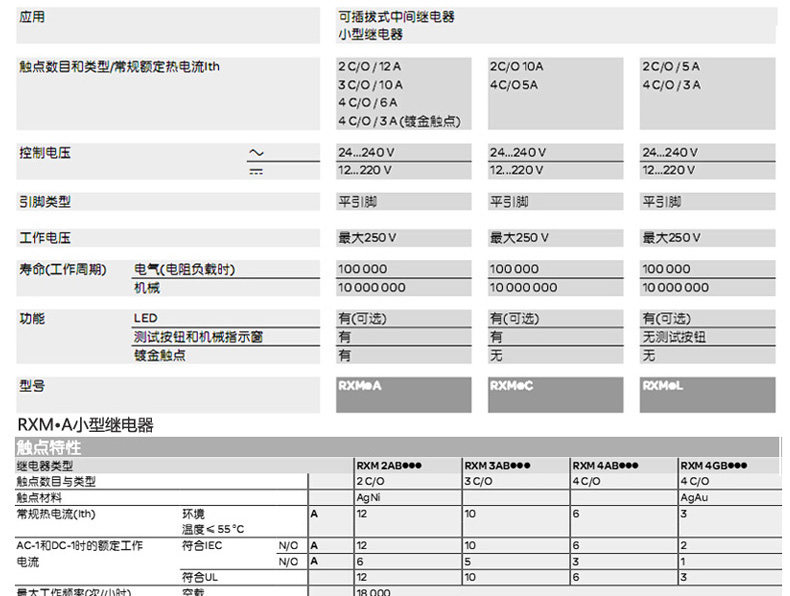Click the 触点数目与类型 row label
Screen dimensions: 790x596
pos(56,482)
